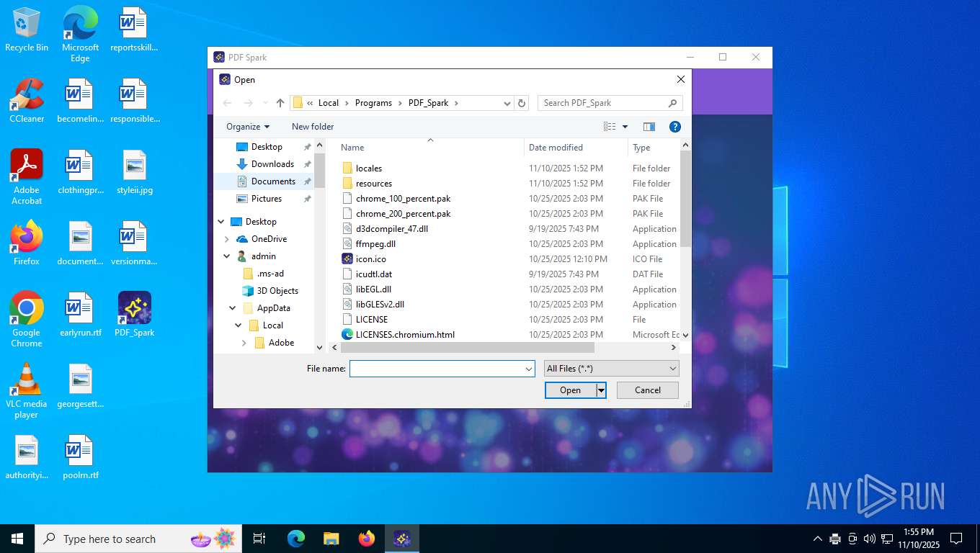Select the earlyrun.rtf desktop file
The height and width of the screenshot is (553, 980).
point(80,315)
